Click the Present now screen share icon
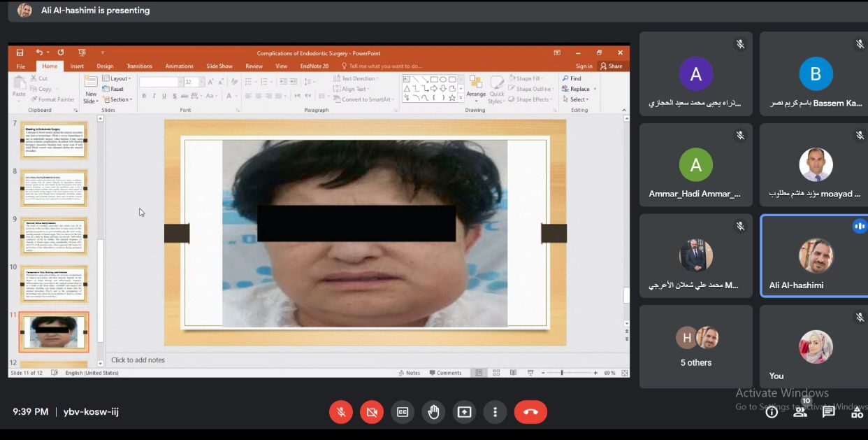 point(464,412)
